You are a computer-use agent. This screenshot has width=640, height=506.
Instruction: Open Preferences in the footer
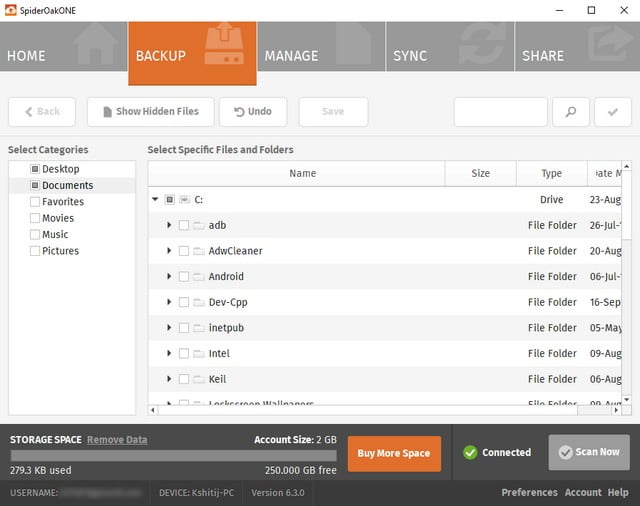point(529,493)
